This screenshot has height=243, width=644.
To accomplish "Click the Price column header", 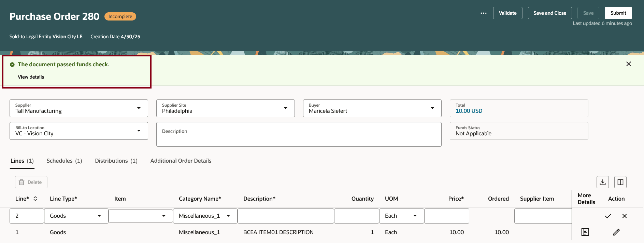I will point(456,199).
